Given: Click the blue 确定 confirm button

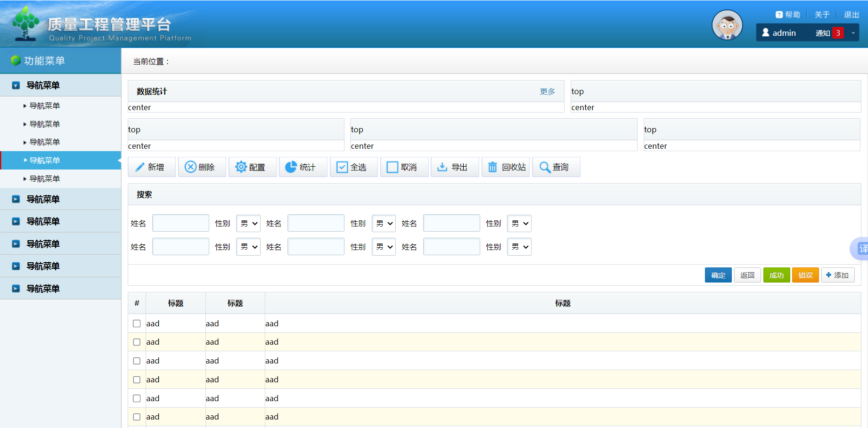Looking at the screenshot, I should click(x=718, y=275).
